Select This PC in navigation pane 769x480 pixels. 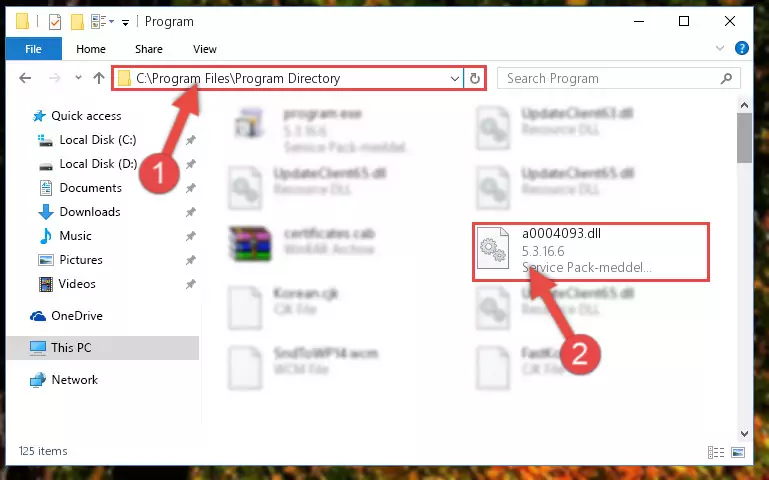[x=103, y=348]
